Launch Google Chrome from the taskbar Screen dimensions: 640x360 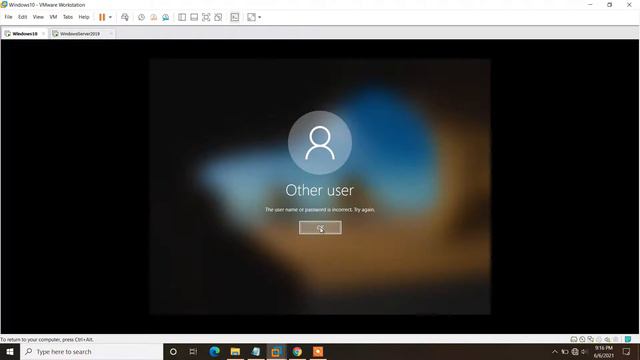pyautogui.click(x=297, y=351)
